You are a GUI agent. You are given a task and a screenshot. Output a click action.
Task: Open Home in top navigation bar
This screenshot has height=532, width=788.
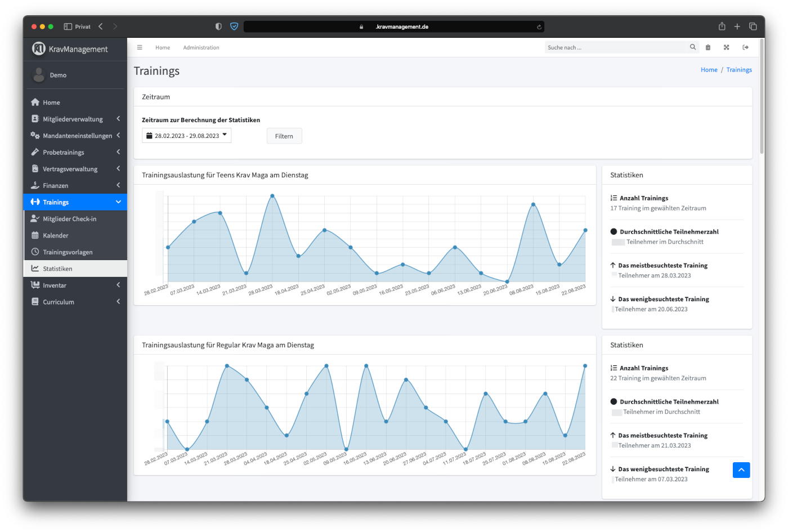(163, 48)
